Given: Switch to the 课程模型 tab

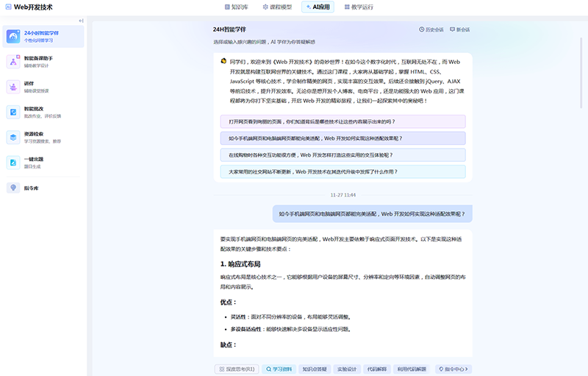Looking at the screenshot, I should click(x=277, y=7).
